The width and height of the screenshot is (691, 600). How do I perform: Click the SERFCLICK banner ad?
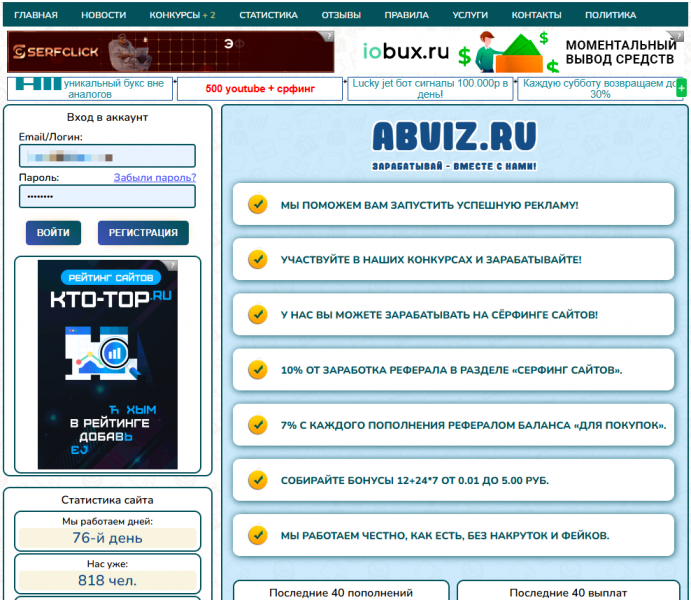tap(171, 52)
